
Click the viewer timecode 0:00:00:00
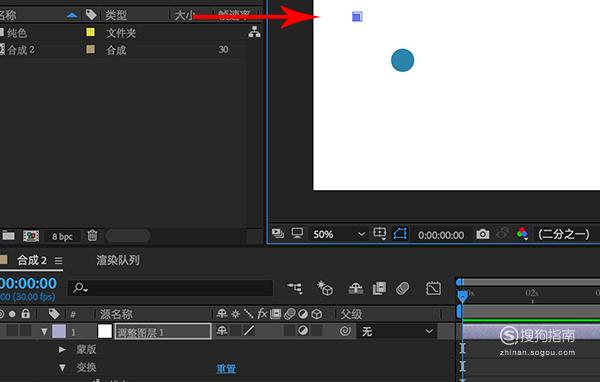pos(441,235)
